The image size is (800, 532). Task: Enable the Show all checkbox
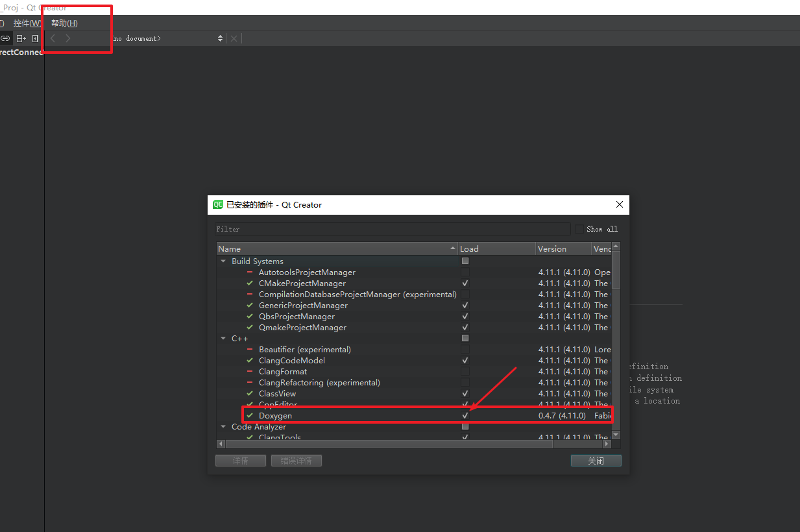click(x=579, y=229)
